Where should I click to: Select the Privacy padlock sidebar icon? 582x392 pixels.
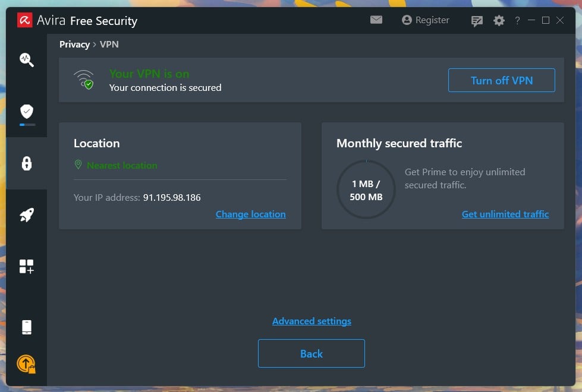26,163
